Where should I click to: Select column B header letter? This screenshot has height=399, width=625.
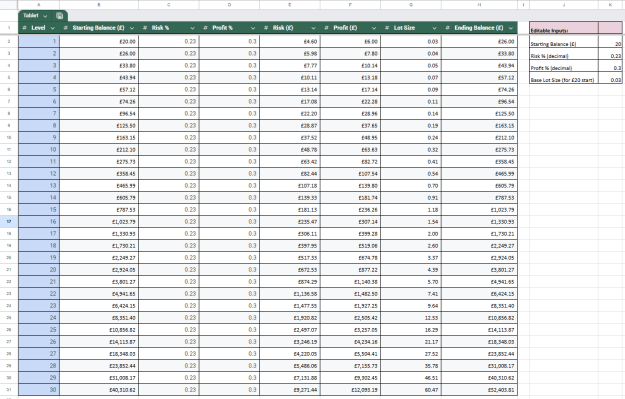[x=99, y=4]
